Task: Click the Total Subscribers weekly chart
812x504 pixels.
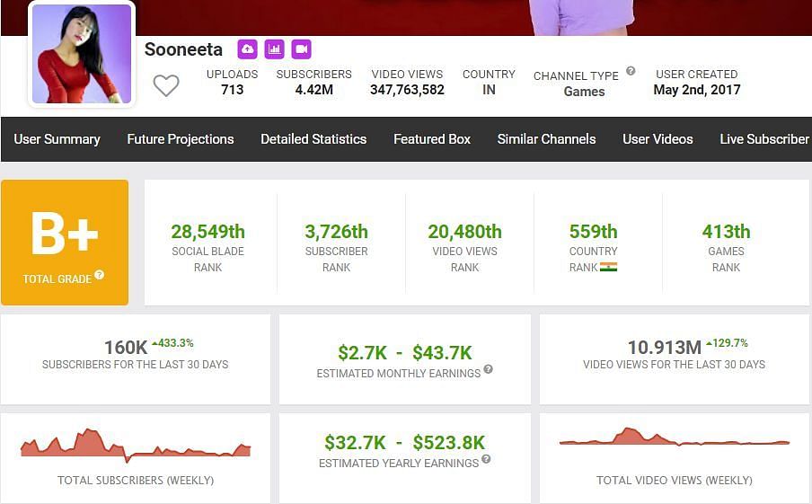Action: tap(136, 445)
